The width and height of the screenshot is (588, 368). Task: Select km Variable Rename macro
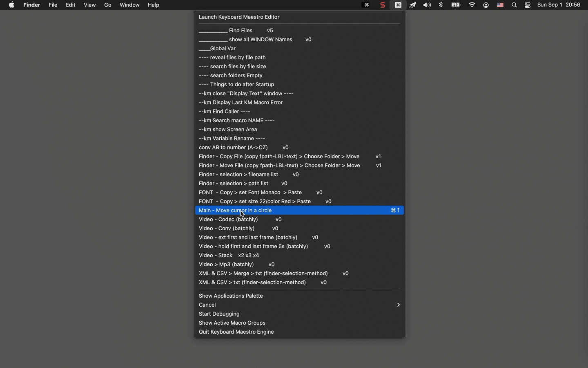point(299,139)
